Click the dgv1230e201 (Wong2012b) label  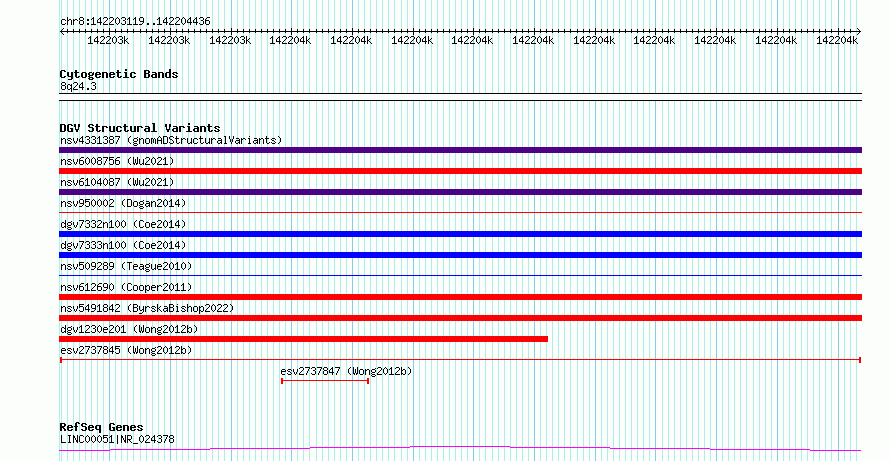point(129,329)
